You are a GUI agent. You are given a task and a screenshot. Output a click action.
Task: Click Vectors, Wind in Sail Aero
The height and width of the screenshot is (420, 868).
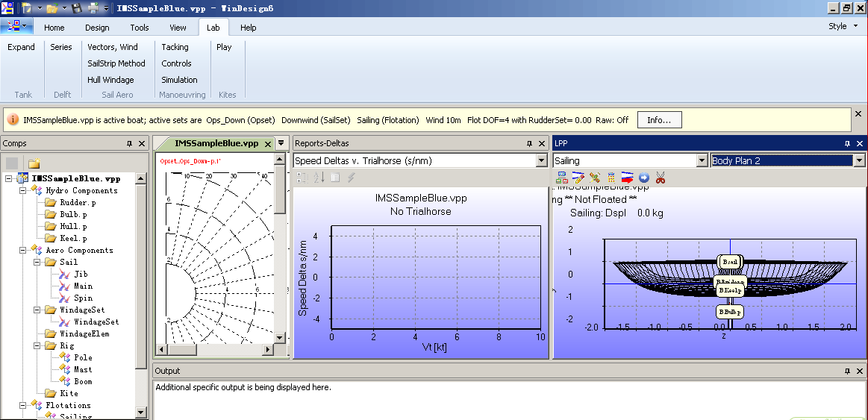coord(113,47)
